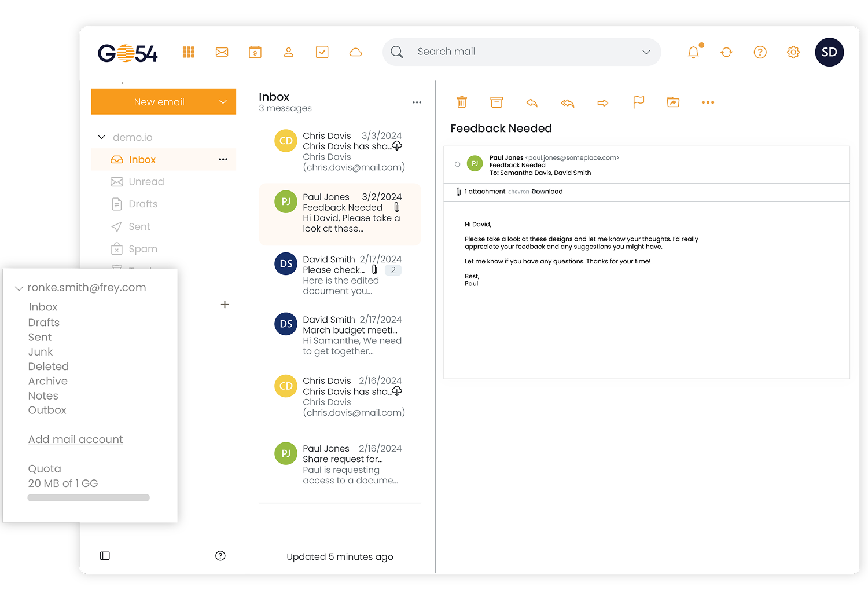Open the New email dropdown arrow
868x601 pixels.
[x=223, y=102]
